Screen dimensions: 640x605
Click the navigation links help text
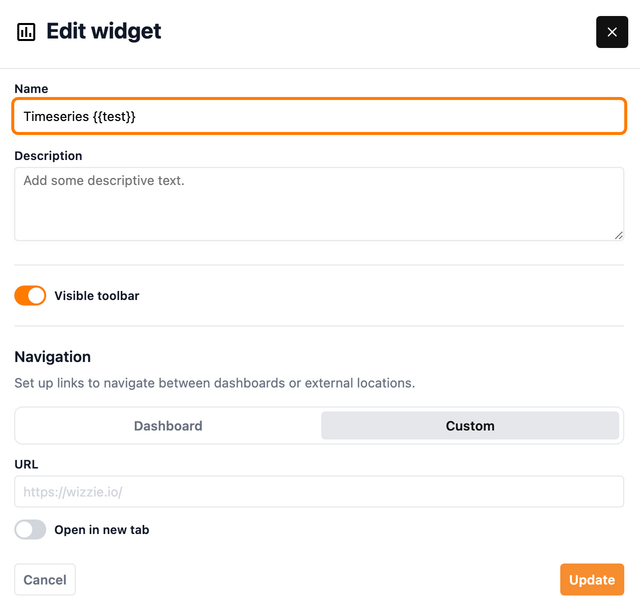(214, 383)
